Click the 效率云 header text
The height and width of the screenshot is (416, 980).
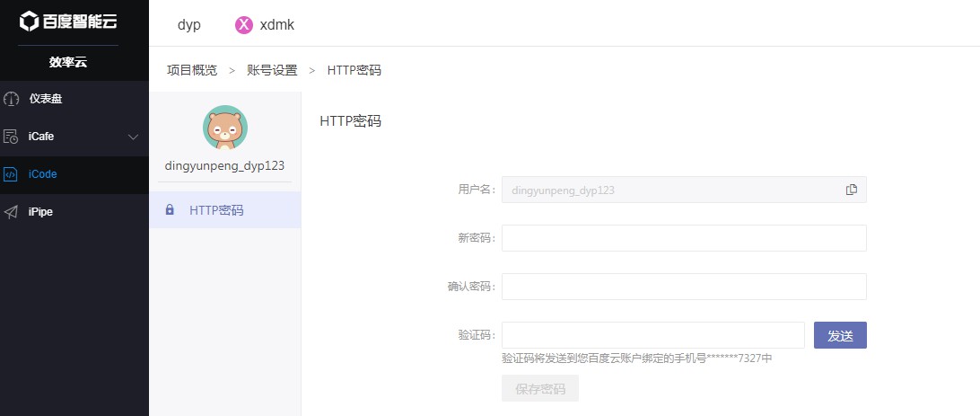68,63
